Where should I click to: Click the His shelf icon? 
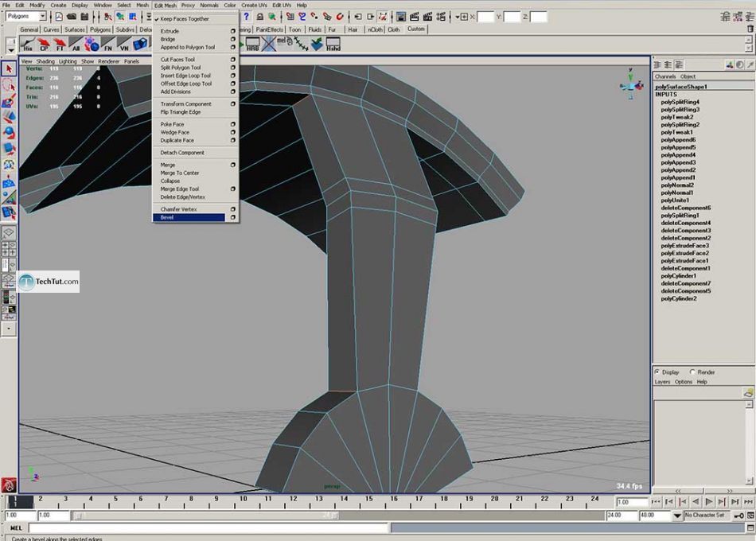coord(28,45)
